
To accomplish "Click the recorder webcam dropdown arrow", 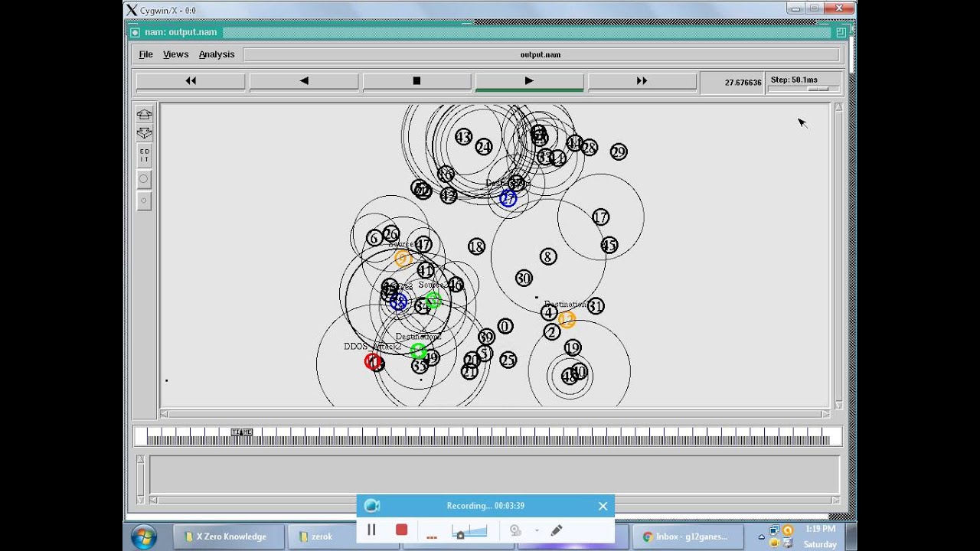I will pyautogui.click(x=537, y=530).
